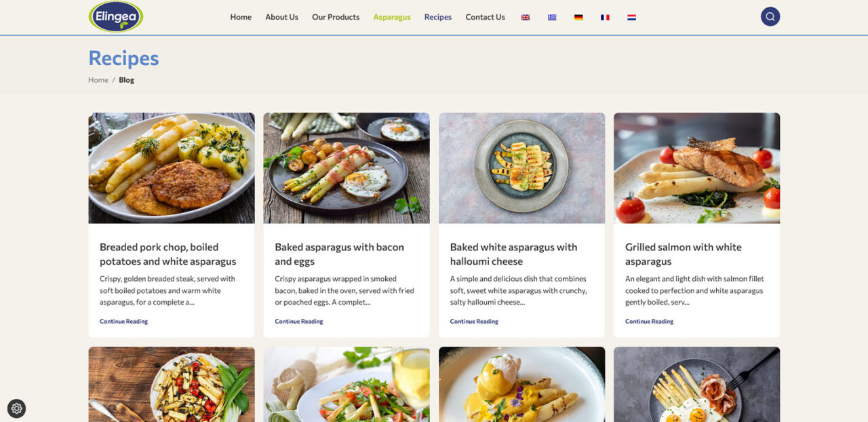Select the Greek flag language option
The height and width of the screenshot is (422, 868).
pos(552,18)
